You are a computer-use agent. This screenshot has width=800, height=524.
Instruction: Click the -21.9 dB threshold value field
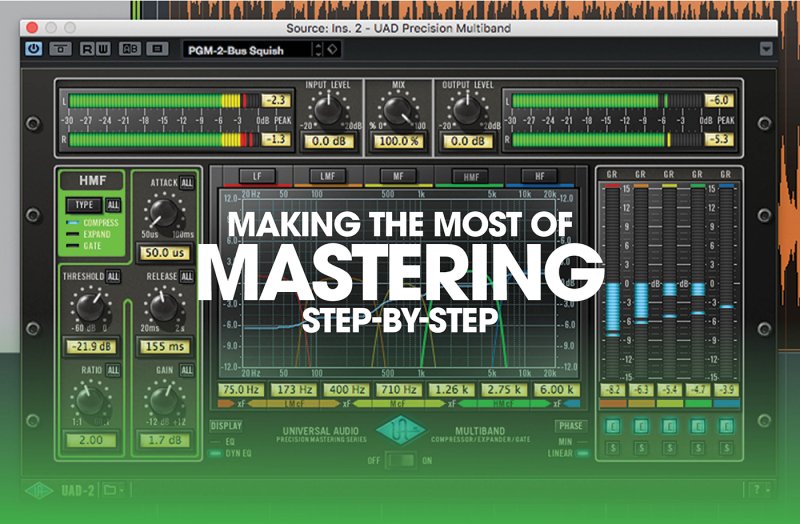coord(91,346)
